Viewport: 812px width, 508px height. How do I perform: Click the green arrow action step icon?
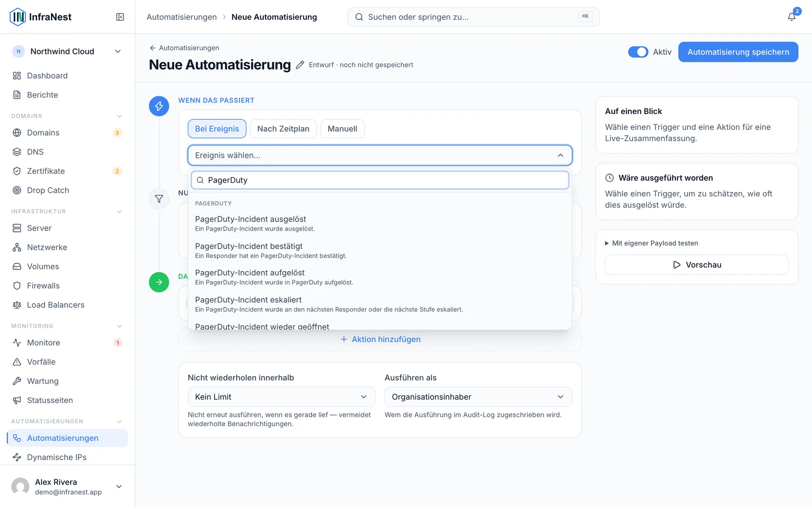pyautogui.click(x=159, y=282)
